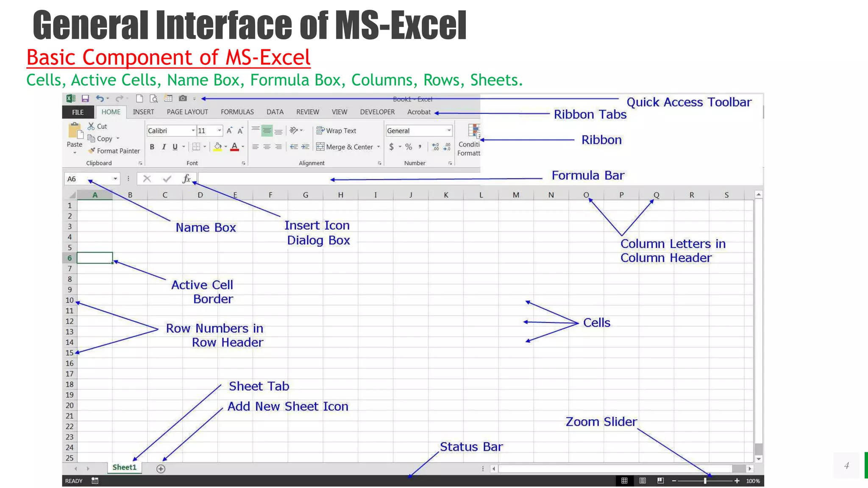Align cell text to the left
This screenshot has height=488, width=868.
[256, 147]
